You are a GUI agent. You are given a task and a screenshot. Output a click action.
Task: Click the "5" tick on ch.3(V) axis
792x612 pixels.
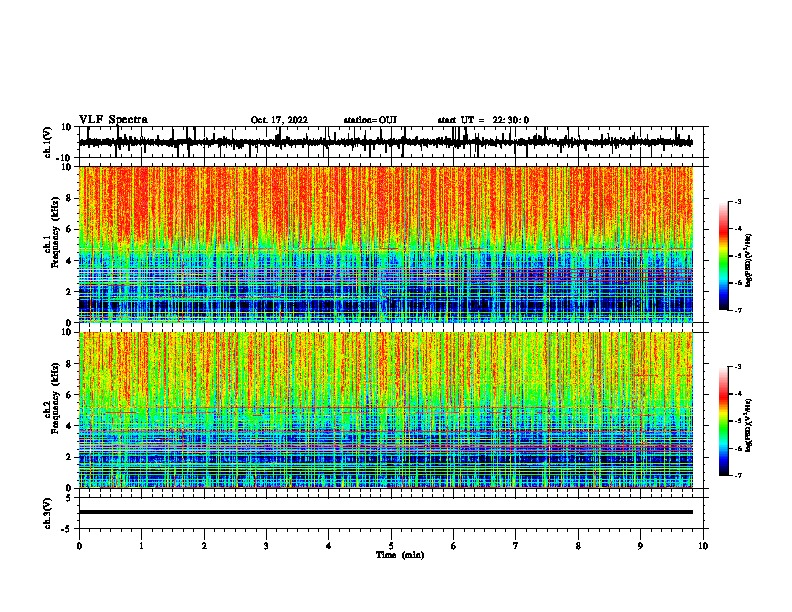69,497
